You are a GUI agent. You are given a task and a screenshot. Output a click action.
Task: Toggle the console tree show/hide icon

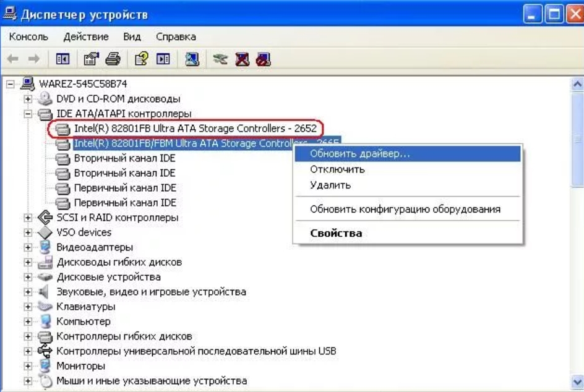point(62,59)
